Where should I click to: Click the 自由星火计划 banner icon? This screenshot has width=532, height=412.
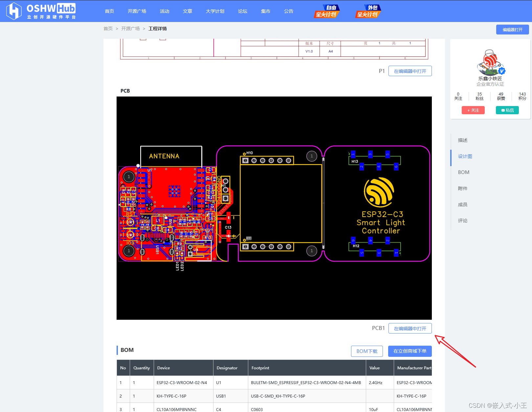pos(327,11)
